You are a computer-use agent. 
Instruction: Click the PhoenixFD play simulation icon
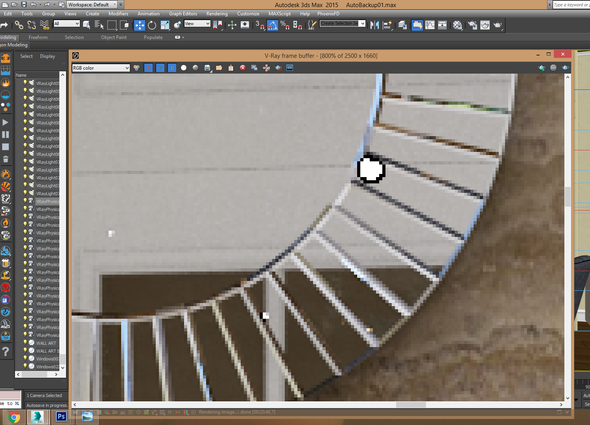(x=5, y=122)
